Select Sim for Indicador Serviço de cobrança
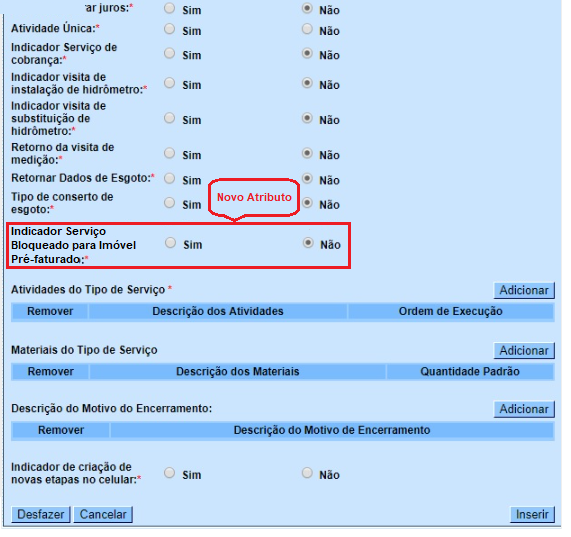 click(169, 53)
